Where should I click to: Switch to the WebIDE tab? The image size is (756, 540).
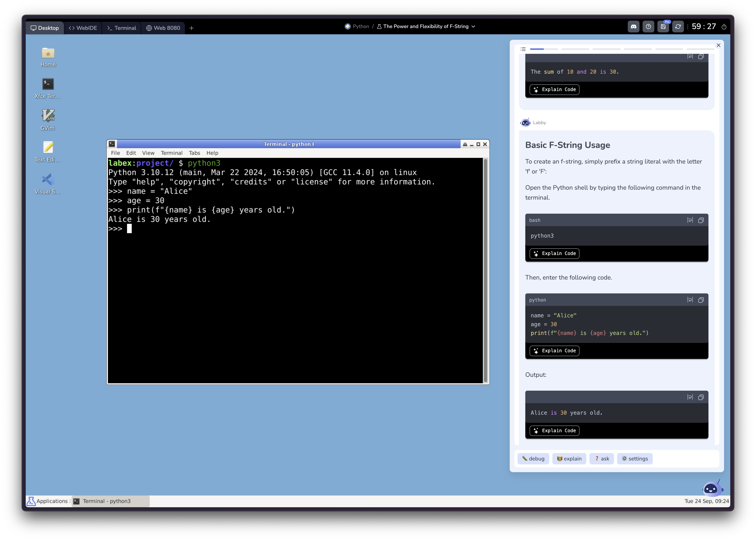click(x=83, y=28)
